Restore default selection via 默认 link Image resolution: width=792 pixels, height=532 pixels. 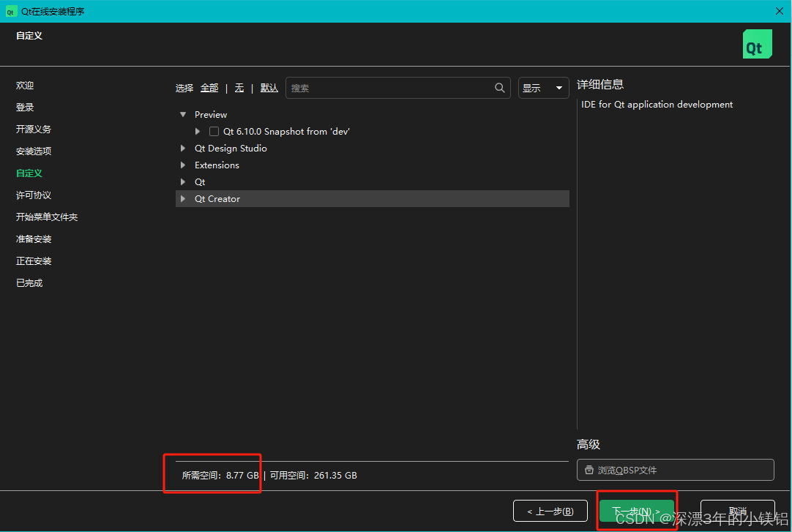click(269, 88)
